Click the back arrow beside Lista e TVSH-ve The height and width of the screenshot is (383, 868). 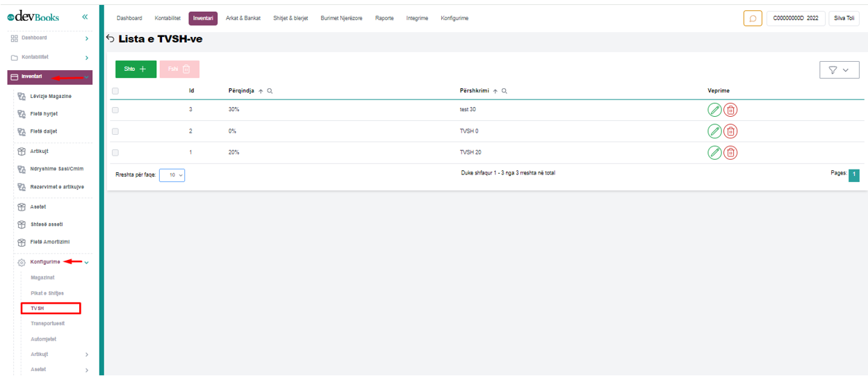[110, 40]
